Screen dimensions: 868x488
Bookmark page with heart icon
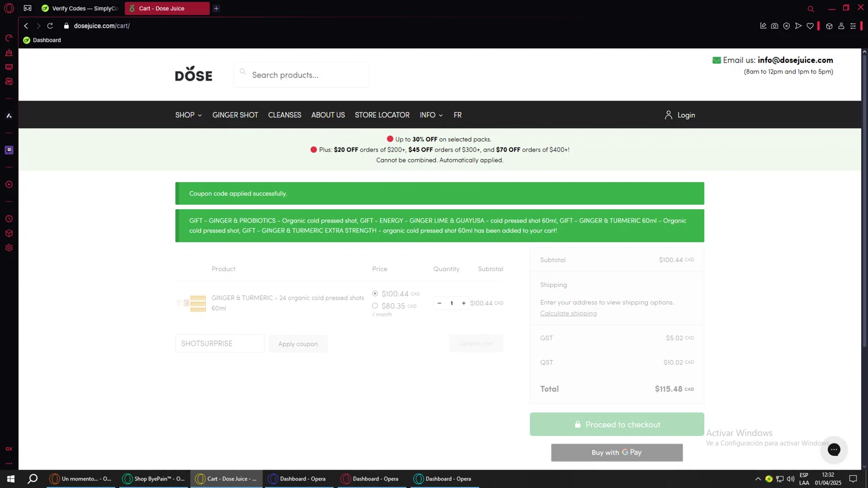click(810, 25)
